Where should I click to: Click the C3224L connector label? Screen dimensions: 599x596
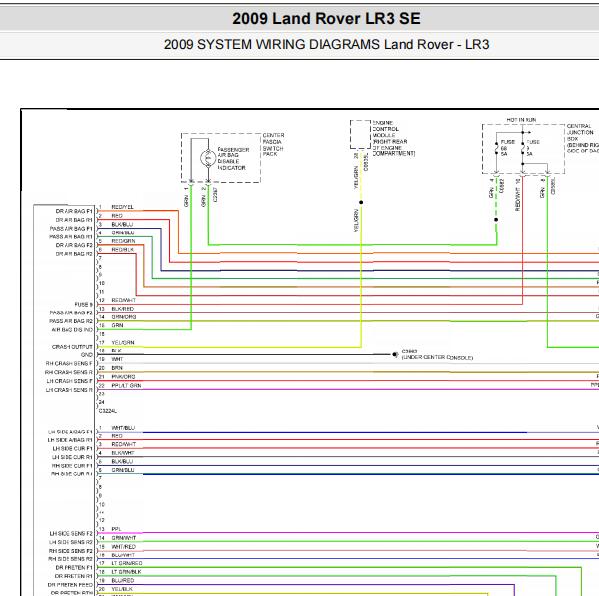pos(108,411)
